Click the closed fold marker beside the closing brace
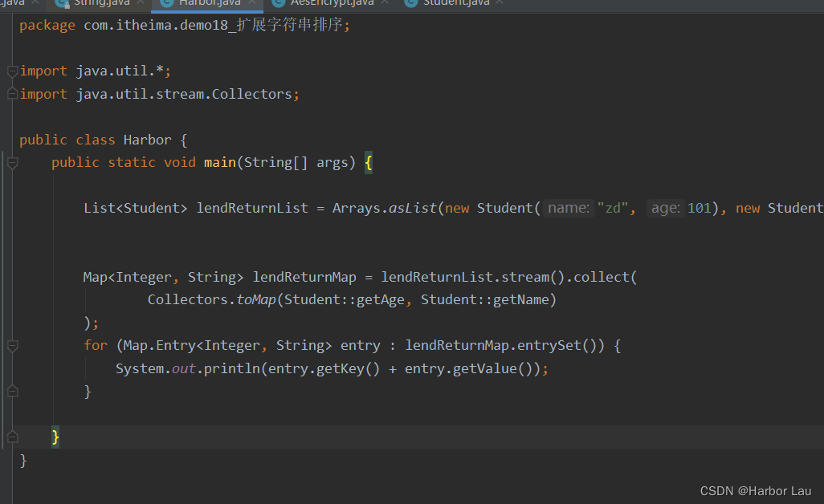Image resolution: width=824 pixels, height=504 pixels. coord(12,437)
